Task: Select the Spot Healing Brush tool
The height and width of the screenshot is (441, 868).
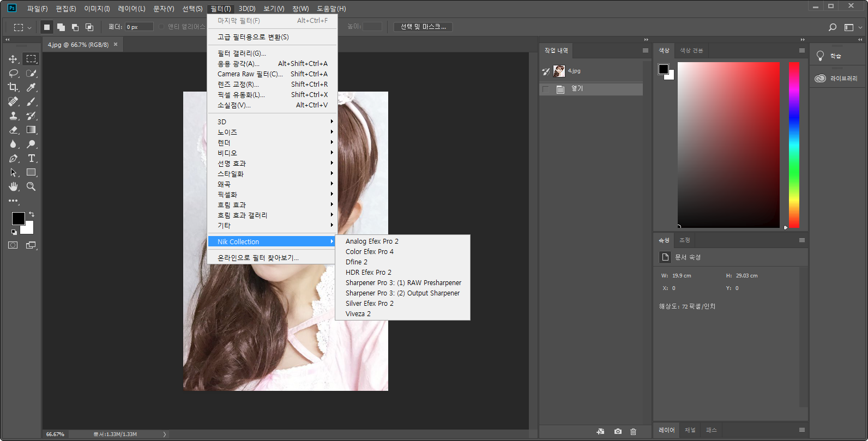Action: tap(13, 101)
